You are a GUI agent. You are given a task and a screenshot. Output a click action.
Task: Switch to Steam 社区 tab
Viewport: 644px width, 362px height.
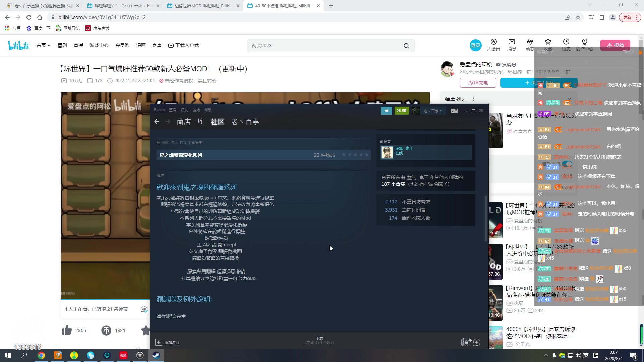pyautogui.click(x=217, y=122)
